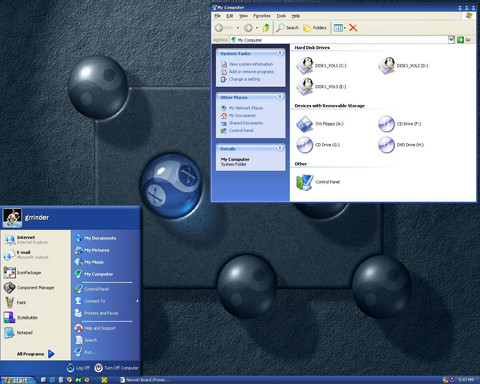The image size is (480, 384).
Task: Select the DISK1_VOL1 (C:) drive icon
Action: [305, 66]
